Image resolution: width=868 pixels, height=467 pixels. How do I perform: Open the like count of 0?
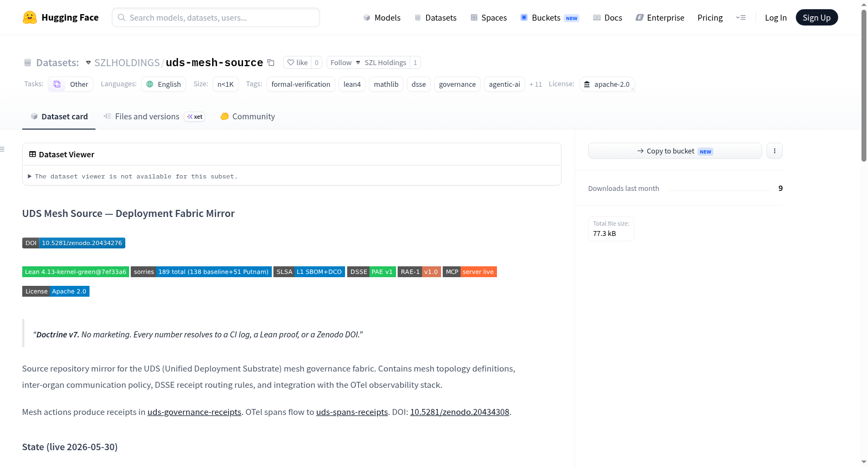pyautogui.click(x=317, y=62)
